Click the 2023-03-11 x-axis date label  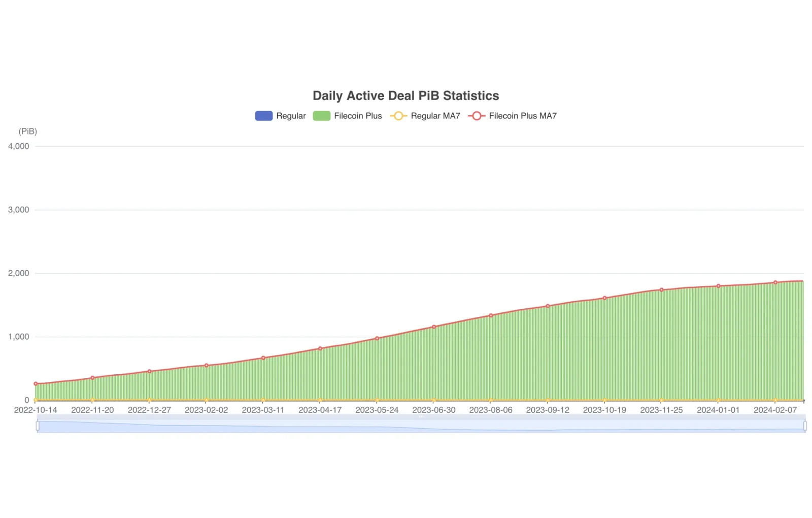[x=263, y=410]
